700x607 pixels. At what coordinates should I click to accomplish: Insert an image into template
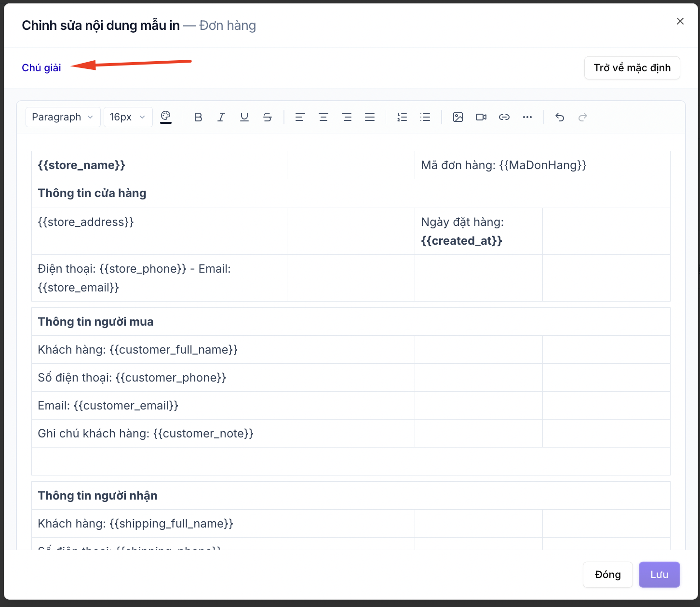458,117
